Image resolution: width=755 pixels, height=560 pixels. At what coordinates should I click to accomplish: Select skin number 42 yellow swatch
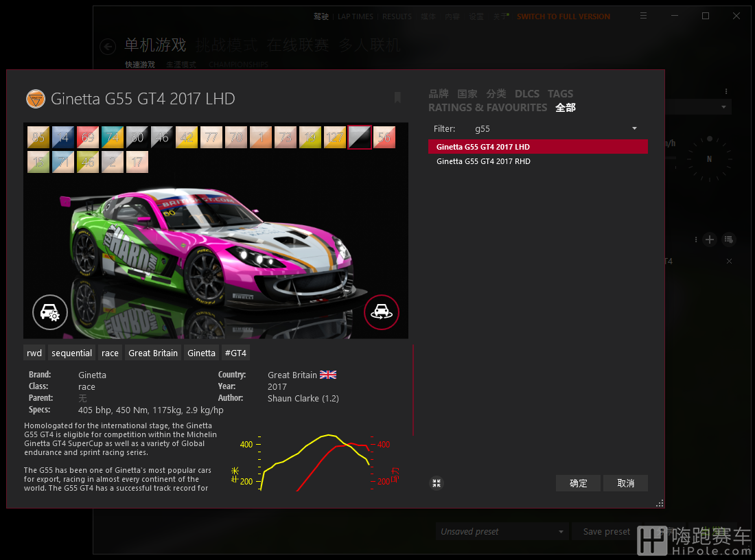coord(186,137)
